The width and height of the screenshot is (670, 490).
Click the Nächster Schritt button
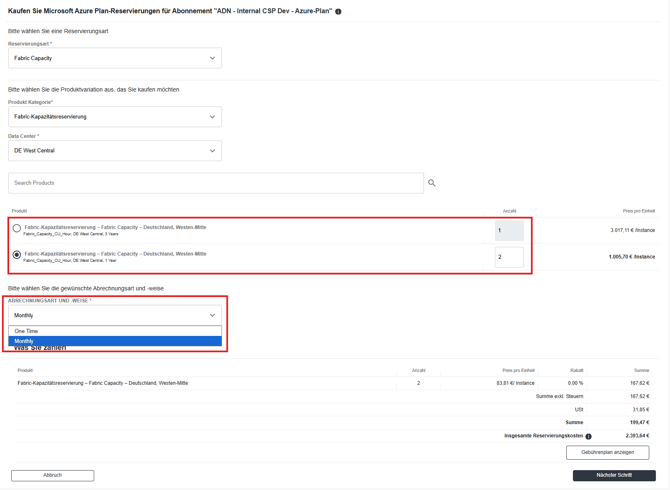tap(614, 475)
